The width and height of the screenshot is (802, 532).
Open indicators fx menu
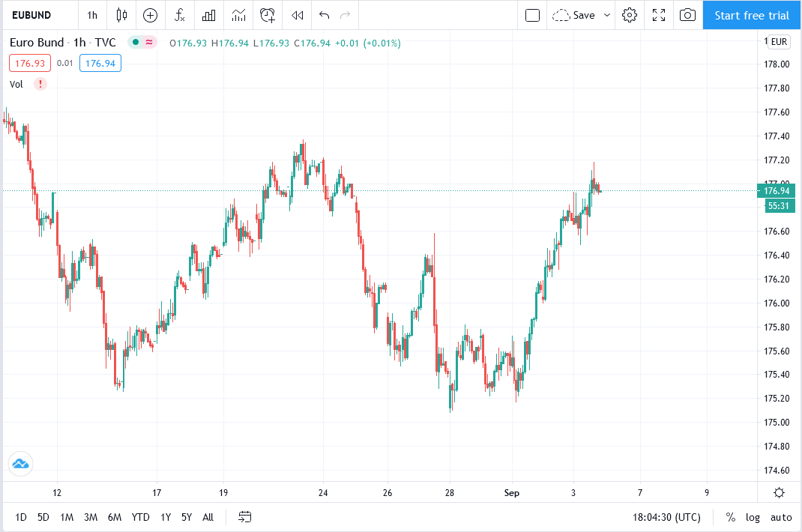(179, 15)
